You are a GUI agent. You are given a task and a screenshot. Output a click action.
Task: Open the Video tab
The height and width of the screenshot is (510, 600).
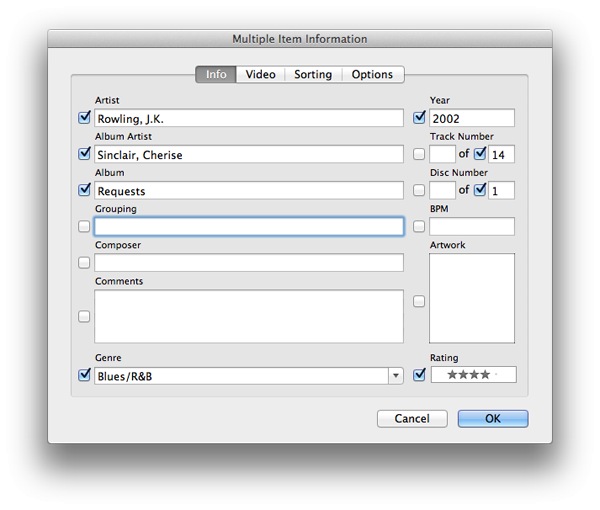pos(260,74)
